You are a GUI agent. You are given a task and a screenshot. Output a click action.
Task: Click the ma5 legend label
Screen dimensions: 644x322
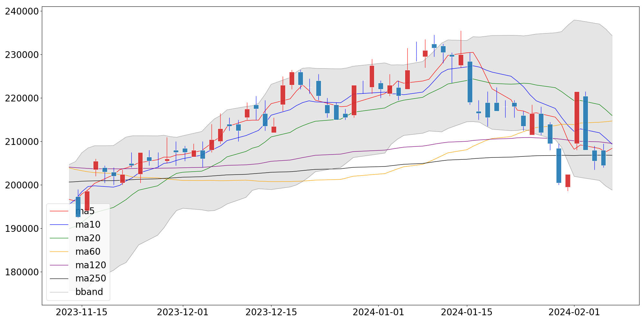(85, 211)
